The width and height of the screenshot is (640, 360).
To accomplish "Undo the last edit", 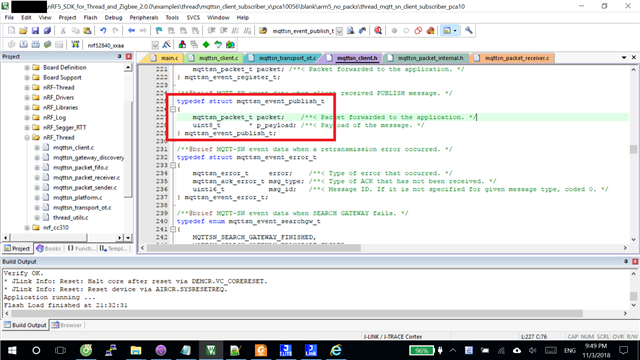I will [x=103, y=31].
